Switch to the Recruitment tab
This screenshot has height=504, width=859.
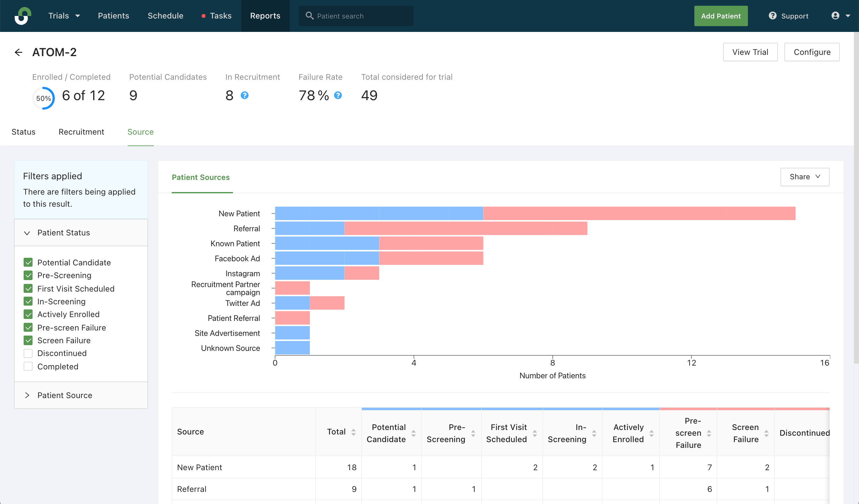coord(81,132)
